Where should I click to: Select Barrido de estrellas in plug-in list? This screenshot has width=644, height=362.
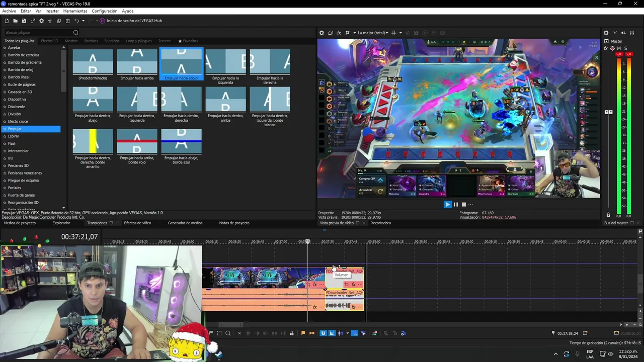23,55
